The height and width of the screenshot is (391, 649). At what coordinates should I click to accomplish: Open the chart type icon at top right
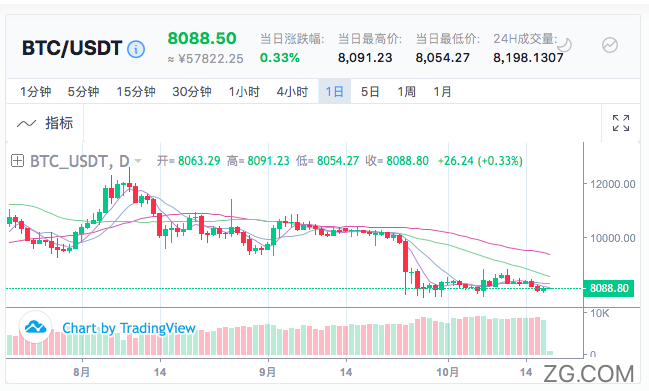[610, 45]
